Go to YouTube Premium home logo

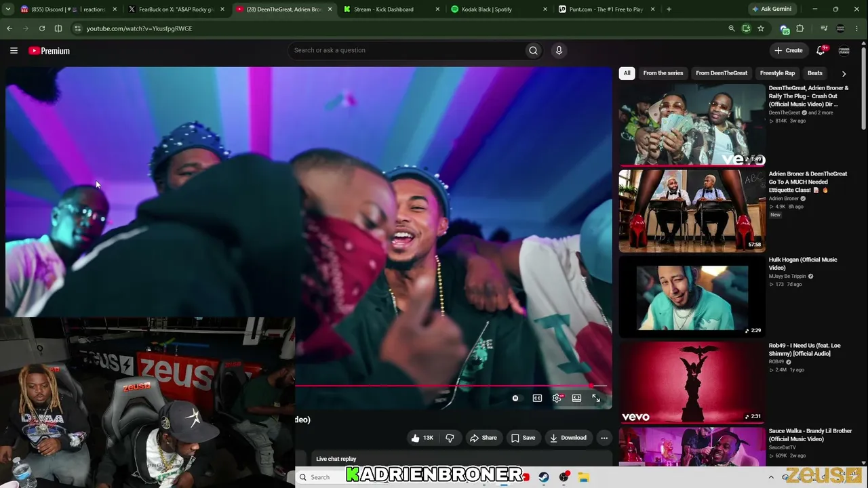[x=49, y=51]
